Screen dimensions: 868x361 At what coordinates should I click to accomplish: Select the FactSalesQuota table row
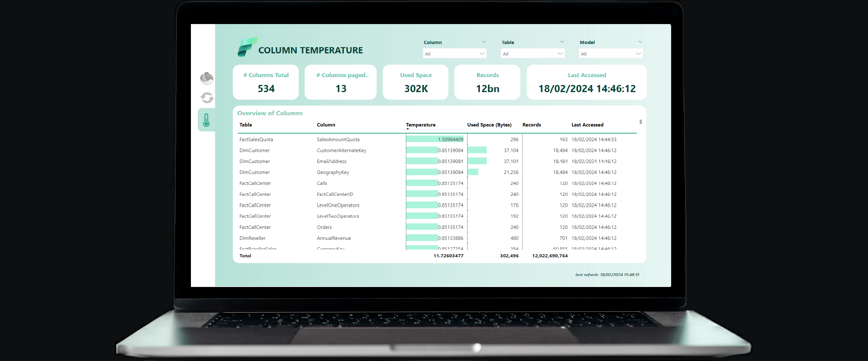pyautogui.click(x=256, y=139)
